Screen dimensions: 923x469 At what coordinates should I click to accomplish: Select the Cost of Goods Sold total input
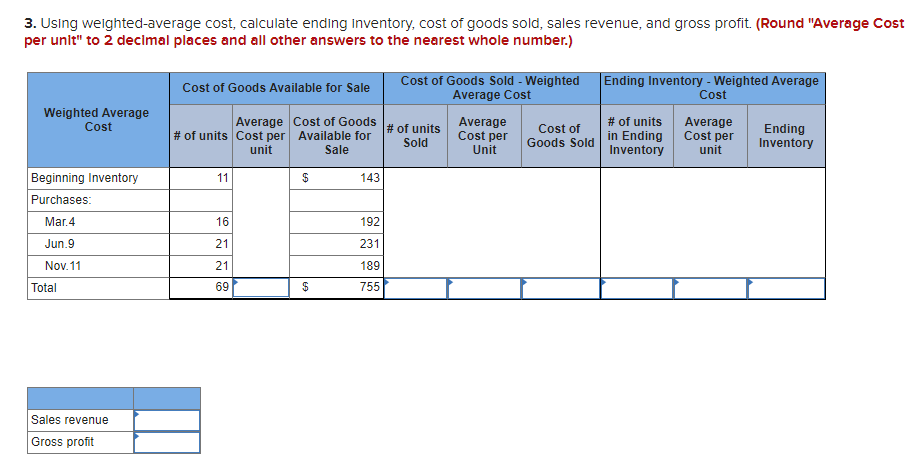[560, 288]
